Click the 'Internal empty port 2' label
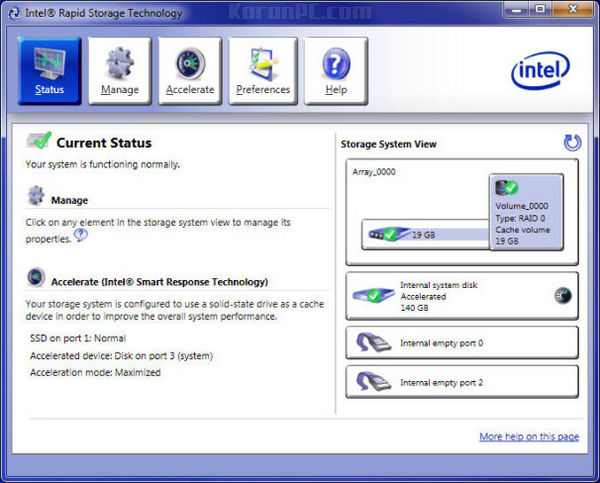 pos(442,382)
